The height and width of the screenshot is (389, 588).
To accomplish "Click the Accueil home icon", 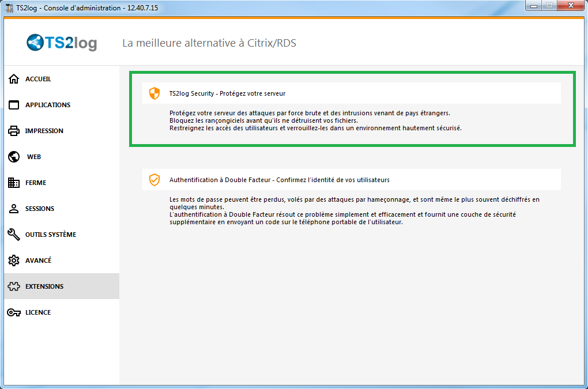I will tap(14, 79).
